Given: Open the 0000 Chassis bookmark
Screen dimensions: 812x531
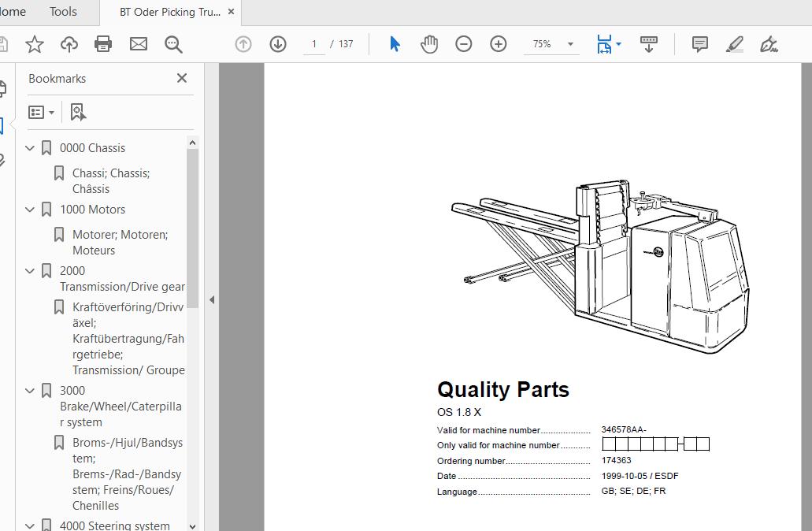Looking at the screenshot, I should pyautogui.click(x=92, y=148).
